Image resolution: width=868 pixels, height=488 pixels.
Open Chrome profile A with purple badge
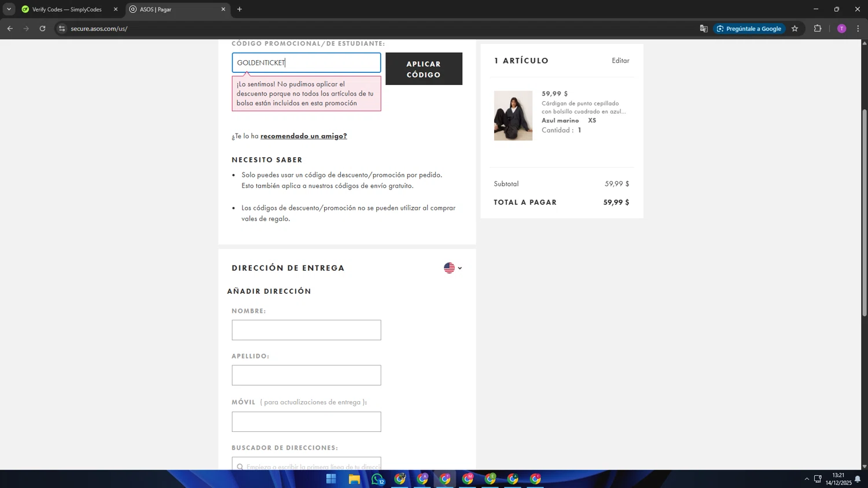pos(422,479)
